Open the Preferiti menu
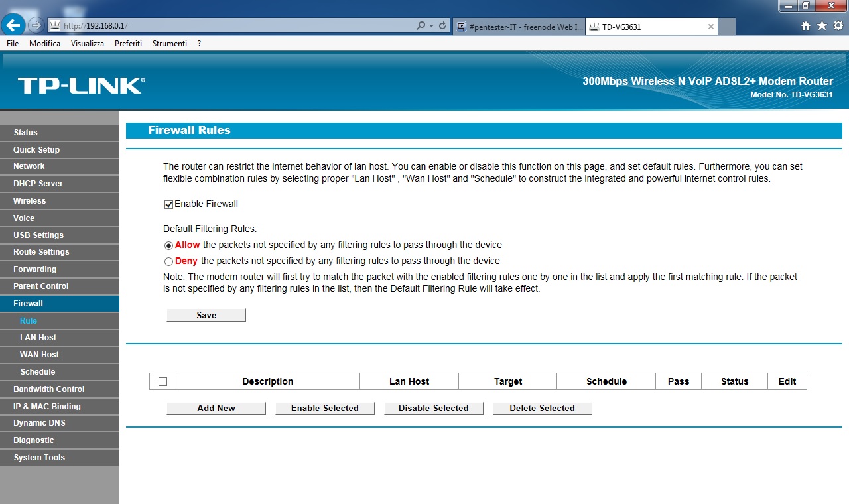 [x=128, y=44]
